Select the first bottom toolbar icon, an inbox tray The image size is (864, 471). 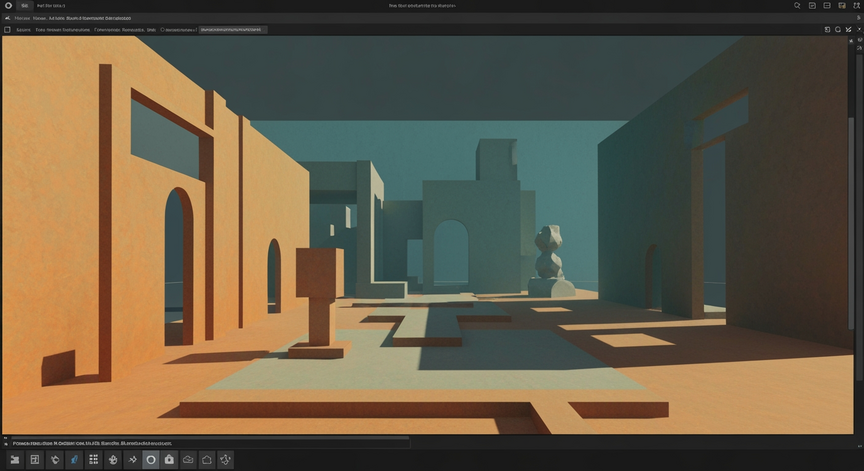tap(15, 459)
